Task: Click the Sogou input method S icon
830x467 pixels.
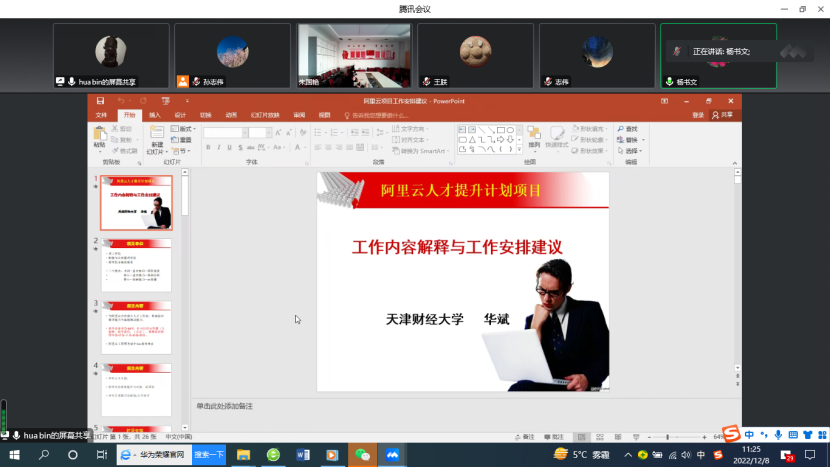Action: point(731,434)
